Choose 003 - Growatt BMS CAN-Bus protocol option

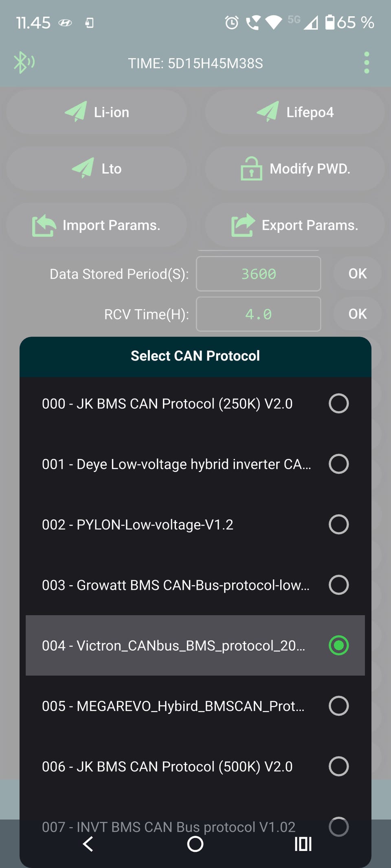coord(176,585)
